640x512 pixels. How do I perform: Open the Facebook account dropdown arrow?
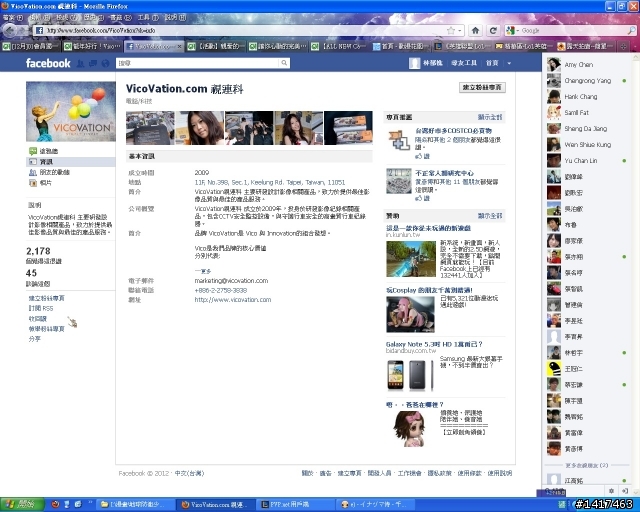[509, 63]
